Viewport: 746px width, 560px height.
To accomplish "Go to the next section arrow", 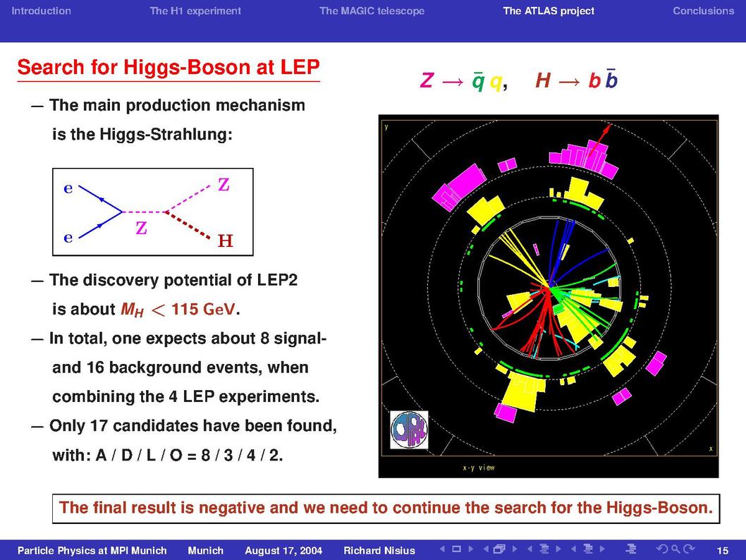I will 602,549.
